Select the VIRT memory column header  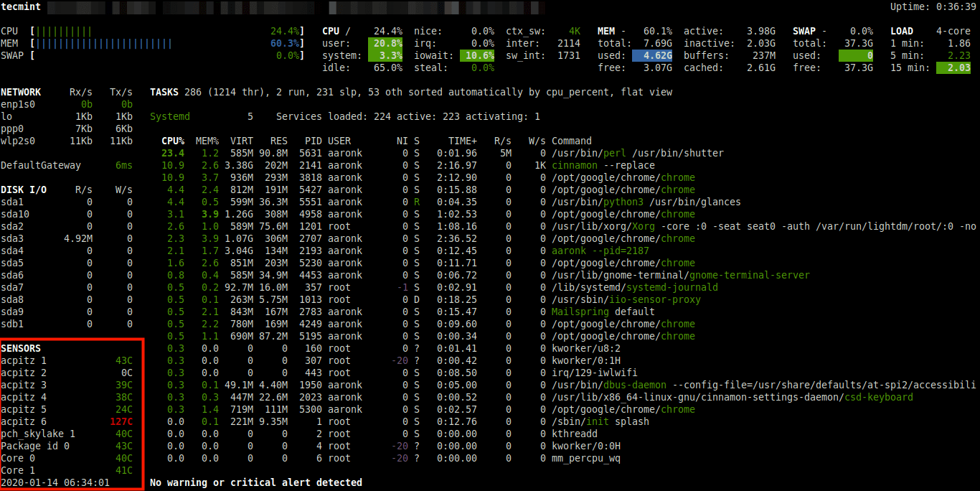pos(242,141)
